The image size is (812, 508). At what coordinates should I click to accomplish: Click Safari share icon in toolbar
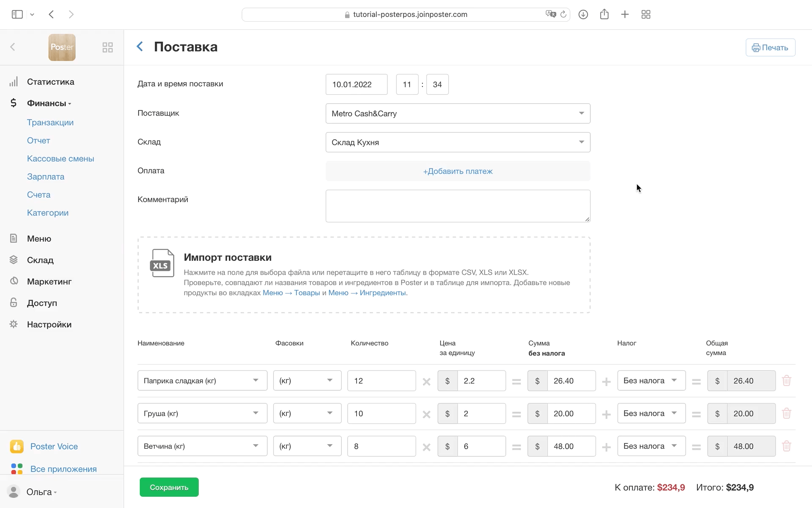click(604, 14)
